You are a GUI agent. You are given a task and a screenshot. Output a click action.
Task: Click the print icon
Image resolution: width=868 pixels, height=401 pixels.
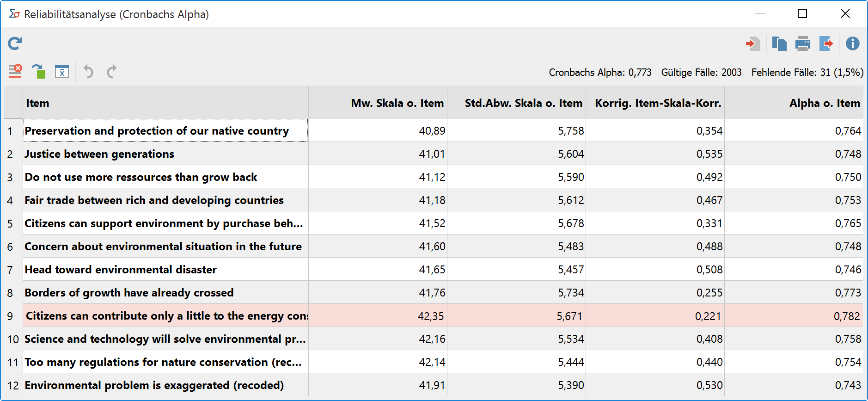[803, 44]
